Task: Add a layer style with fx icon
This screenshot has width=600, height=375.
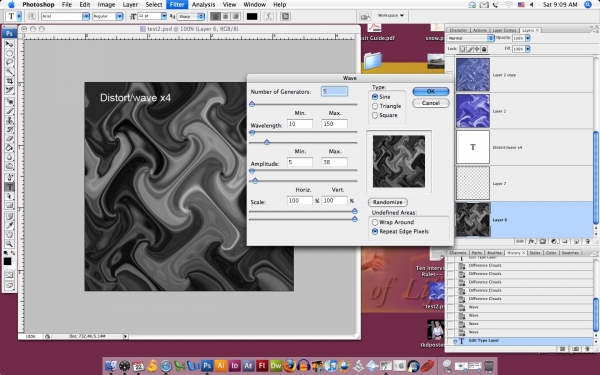Action: coord(532,241)
